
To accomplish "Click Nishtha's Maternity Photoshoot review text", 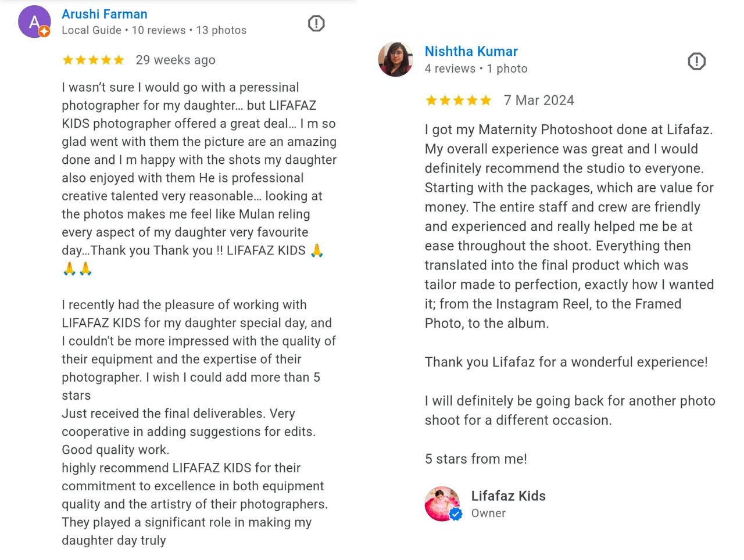I will point(568,226).
